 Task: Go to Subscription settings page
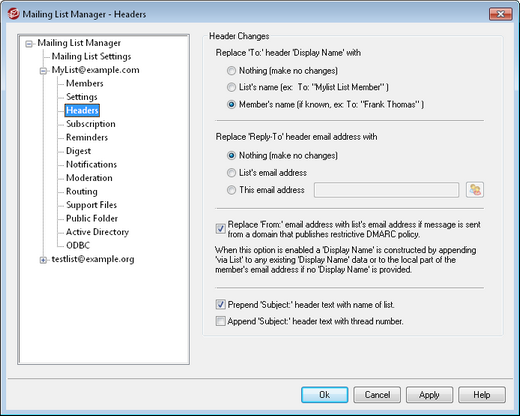click(x=91, y=124)
